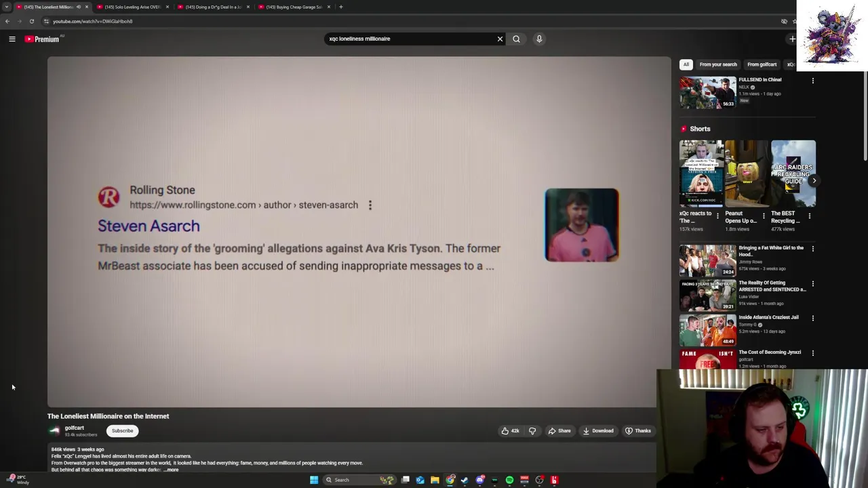Open tab search dropdown arrow

pos(7,7)
